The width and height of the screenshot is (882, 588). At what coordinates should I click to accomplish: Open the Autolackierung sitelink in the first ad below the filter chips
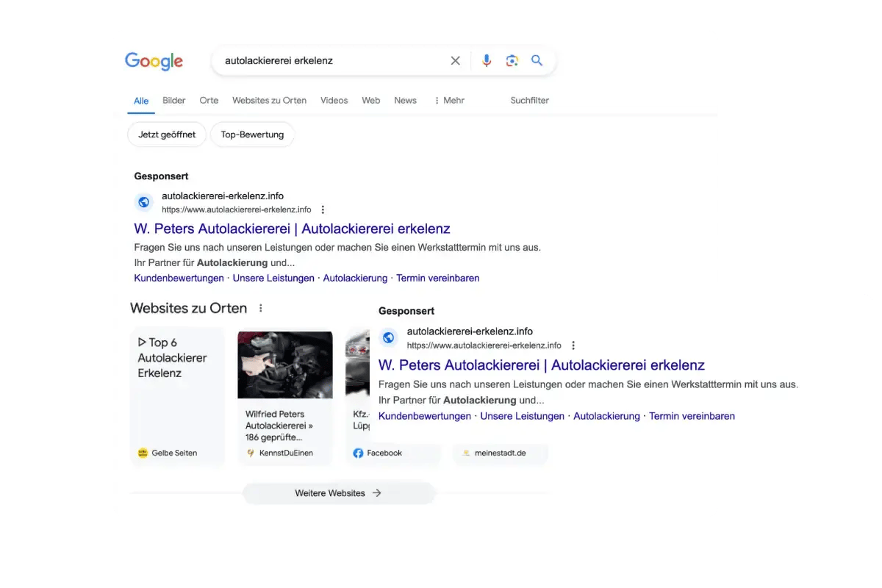click(355, 279)
